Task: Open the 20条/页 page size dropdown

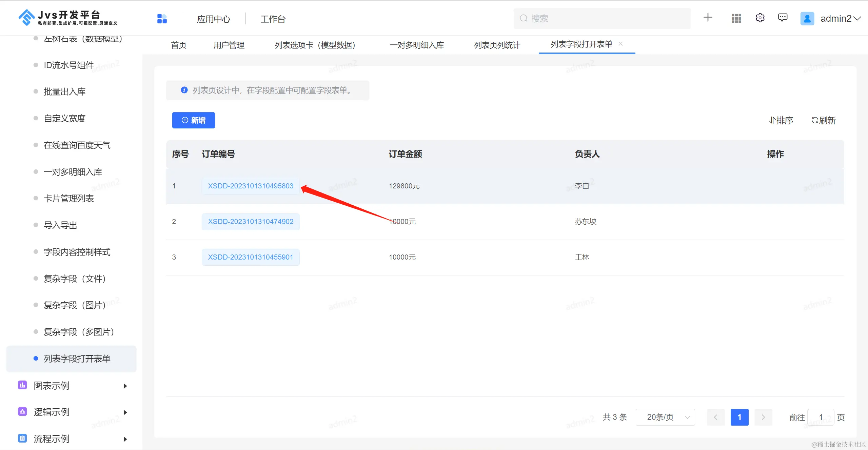Action: pos(665,417)
